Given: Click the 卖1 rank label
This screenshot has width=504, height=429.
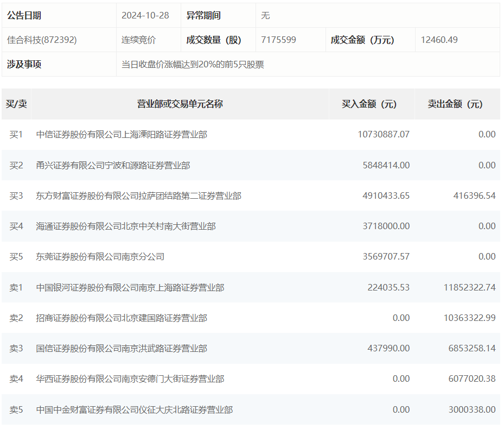Looking at the screenshot, I should tap(16, 287).
